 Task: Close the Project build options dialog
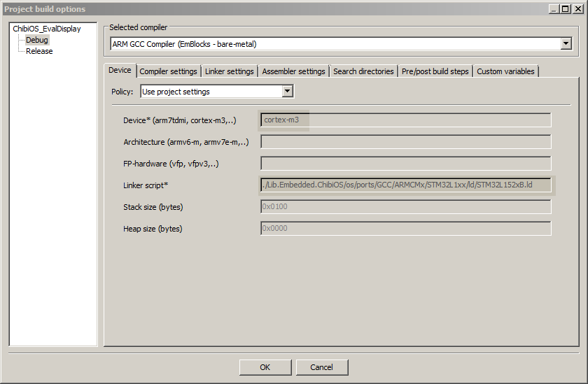pyautogui.click(x=578, y=9)
